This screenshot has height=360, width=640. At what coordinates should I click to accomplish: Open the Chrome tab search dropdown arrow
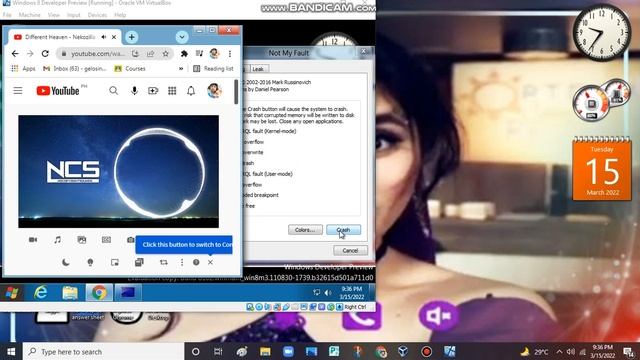point(182,37)
